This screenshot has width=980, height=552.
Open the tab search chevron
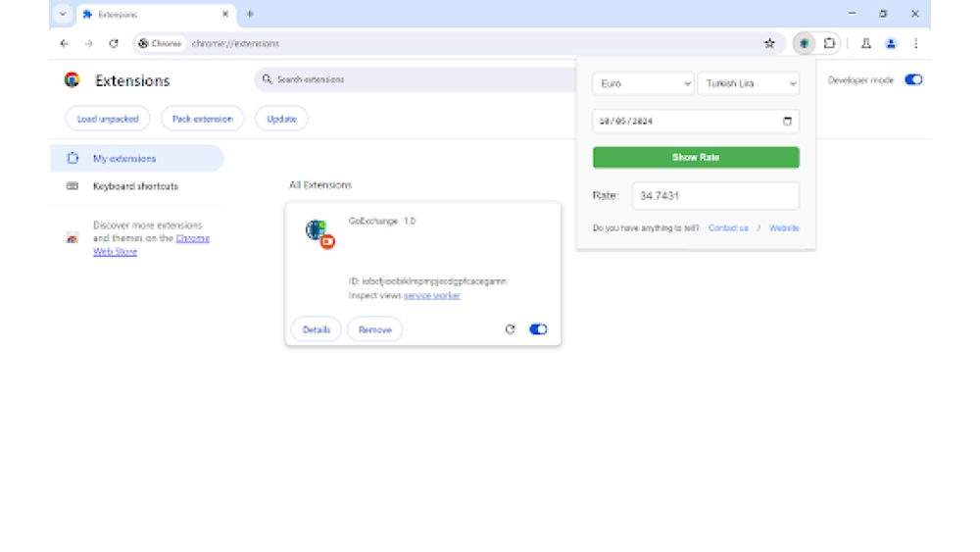pyautogui.click(x=63, y=14)
